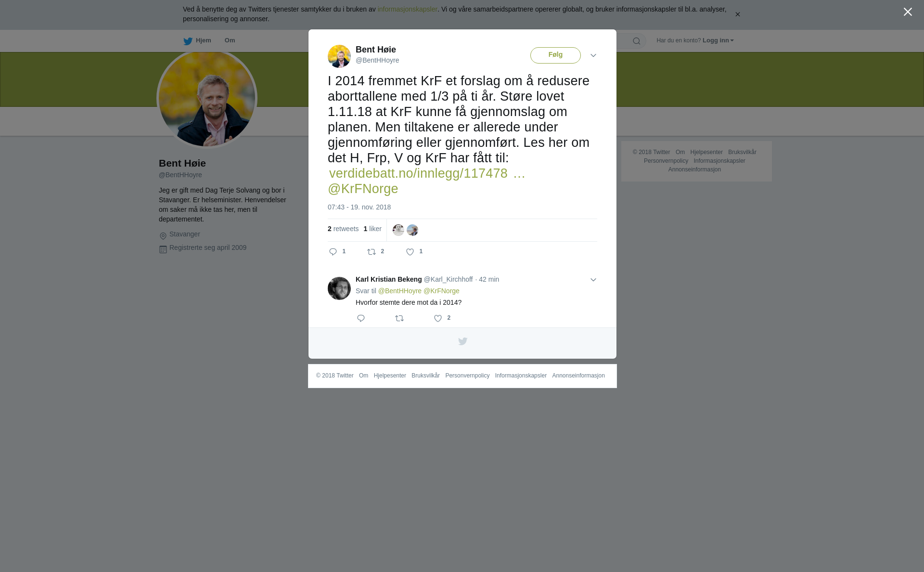Reply to Karl Kristian Bekeng's comment
The width and height of the screenshot is (924, 572).
tap(361, 318)
